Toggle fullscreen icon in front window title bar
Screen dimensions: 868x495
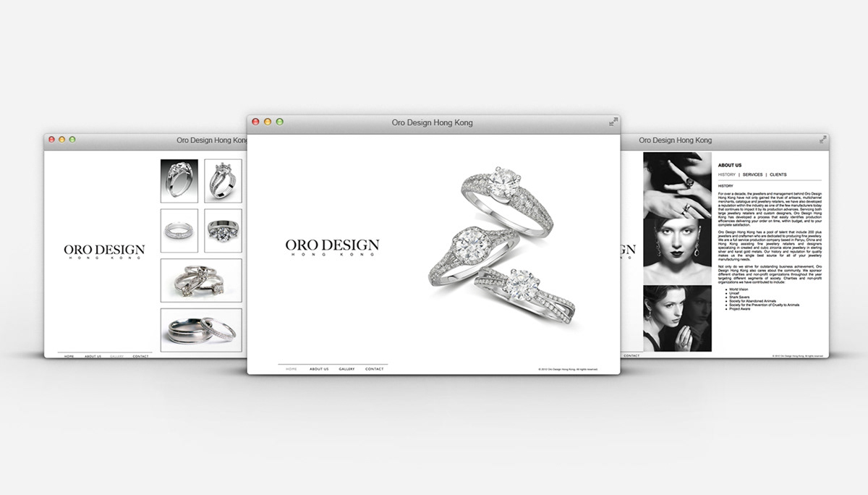pyautogui.click(x=613, y=122)
